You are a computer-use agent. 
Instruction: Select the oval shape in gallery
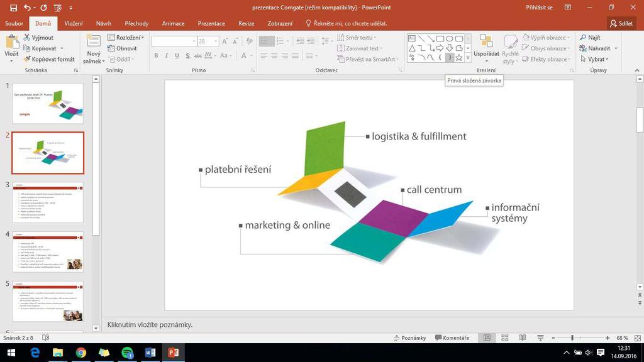(x=449, y=38)
